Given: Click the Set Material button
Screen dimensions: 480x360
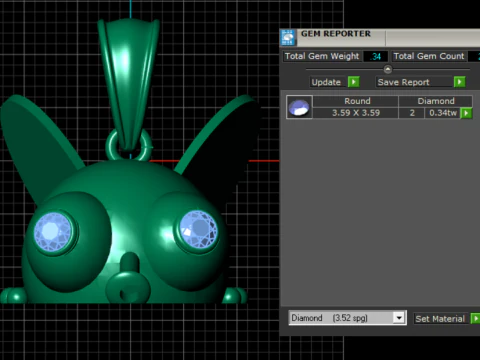Looking at the screenshot, I should [440, 319].
